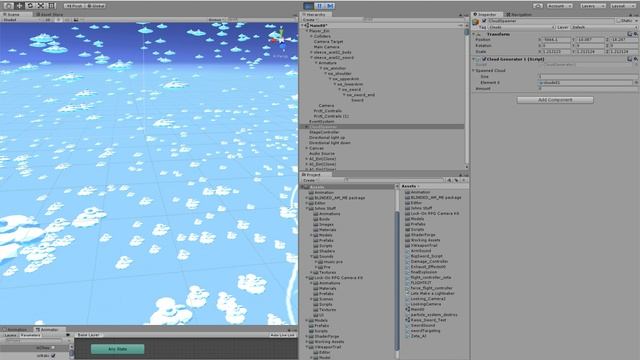The height and width of the screenshot is (360, 640).
Task: Open the Tag dropdown in Inspector
Action: (x=522, y=27)
